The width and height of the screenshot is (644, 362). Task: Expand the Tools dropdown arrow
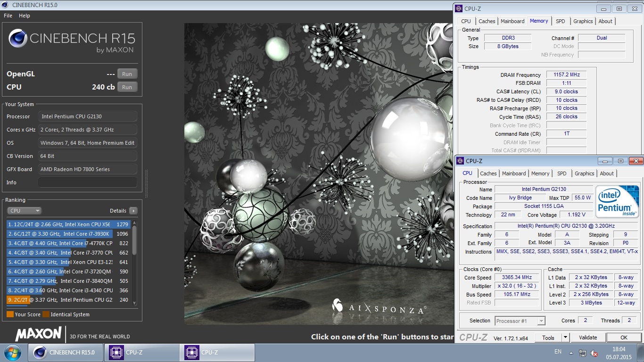pyautogui.click(x=565, y=337)
